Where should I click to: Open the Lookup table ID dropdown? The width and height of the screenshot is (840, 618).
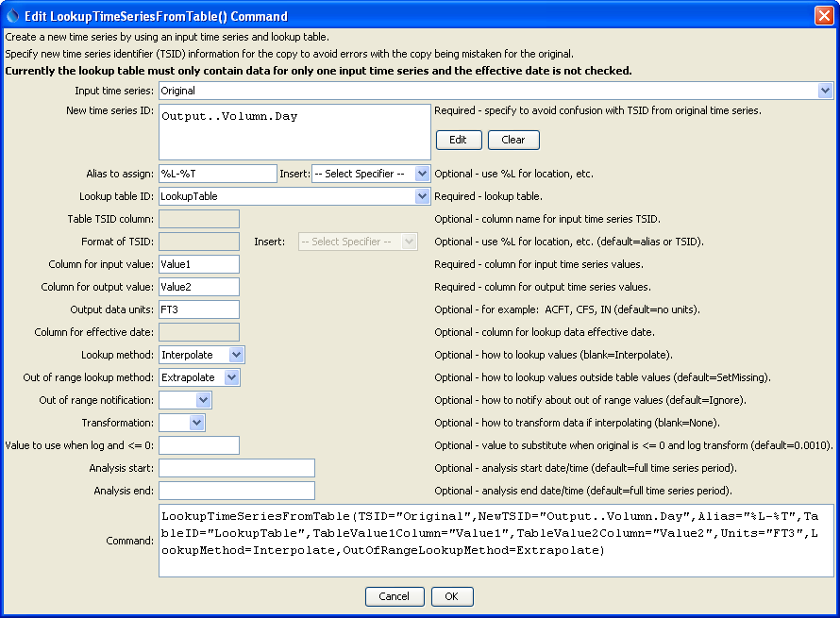[422, 195]
